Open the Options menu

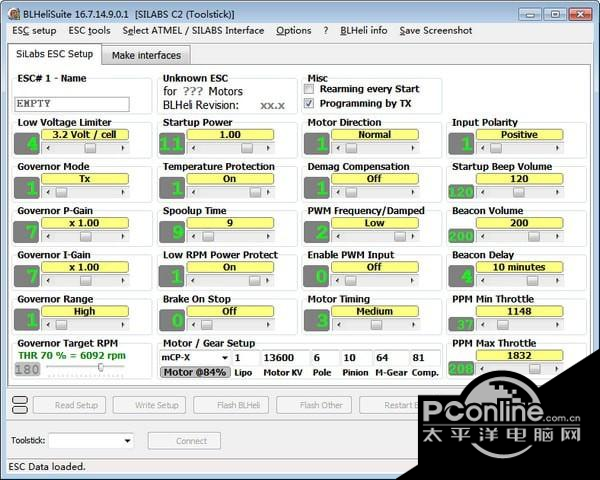click(293, 31)
